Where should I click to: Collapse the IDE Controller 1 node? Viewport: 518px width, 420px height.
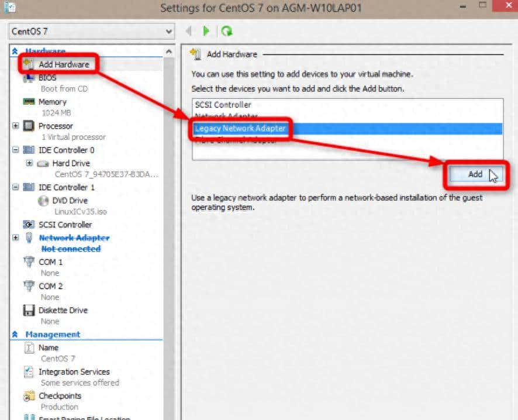16,187
